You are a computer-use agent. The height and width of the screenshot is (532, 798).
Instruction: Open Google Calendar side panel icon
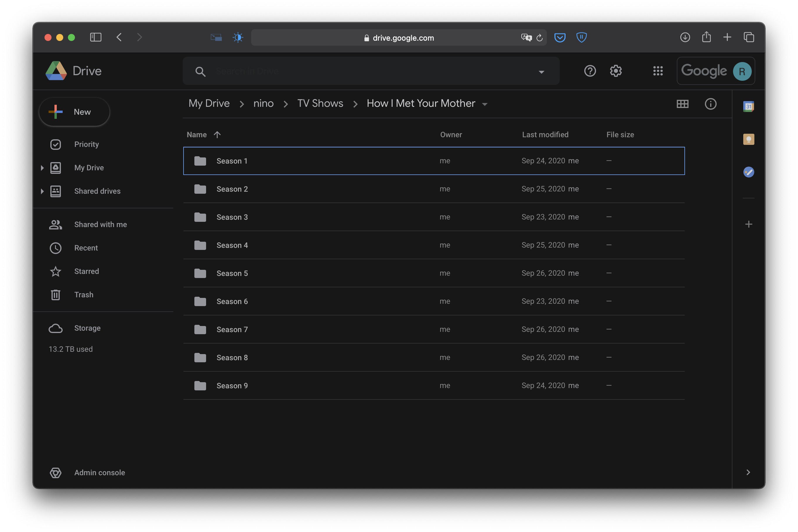[x=749, y=107]
